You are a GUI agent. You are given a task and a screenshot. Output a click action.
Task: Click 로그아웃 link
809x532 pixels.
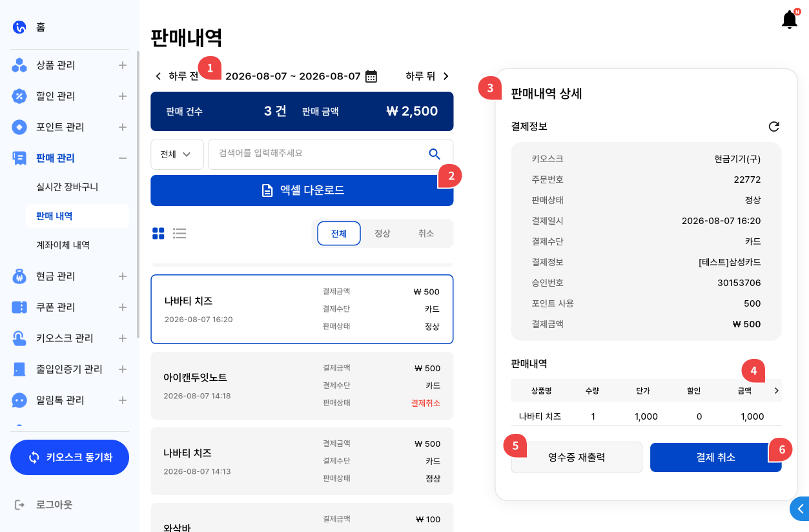tap(54, 504)
